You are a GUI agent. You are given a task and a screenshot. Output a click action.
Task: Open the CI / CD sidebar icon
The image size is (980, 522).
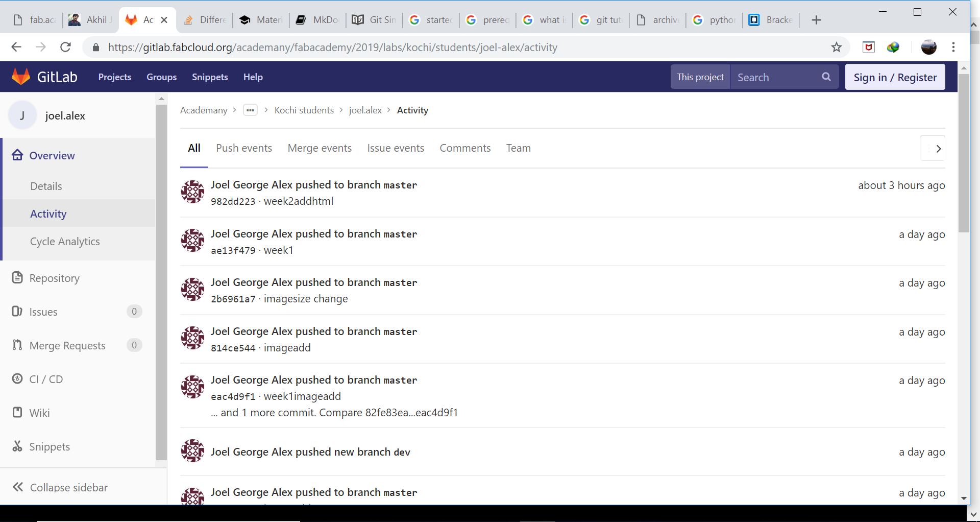click(17, 379)
